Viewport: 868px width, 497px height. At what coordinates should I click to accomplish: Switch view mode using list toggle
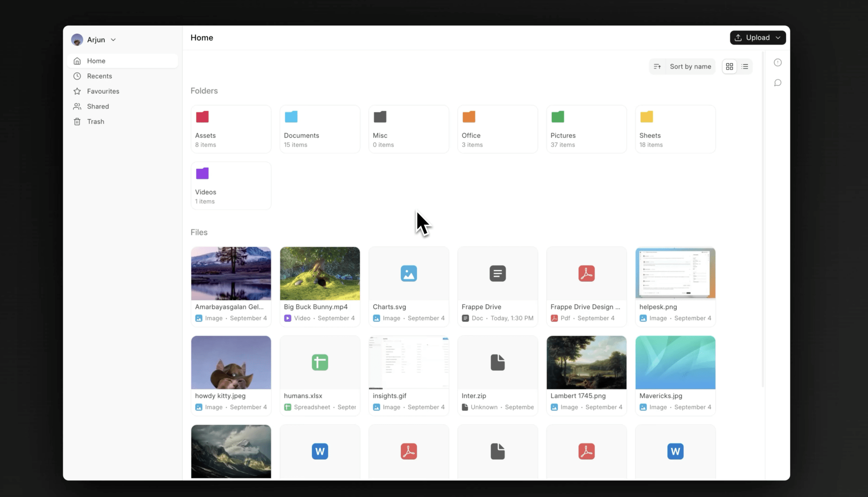pos(745,66)
